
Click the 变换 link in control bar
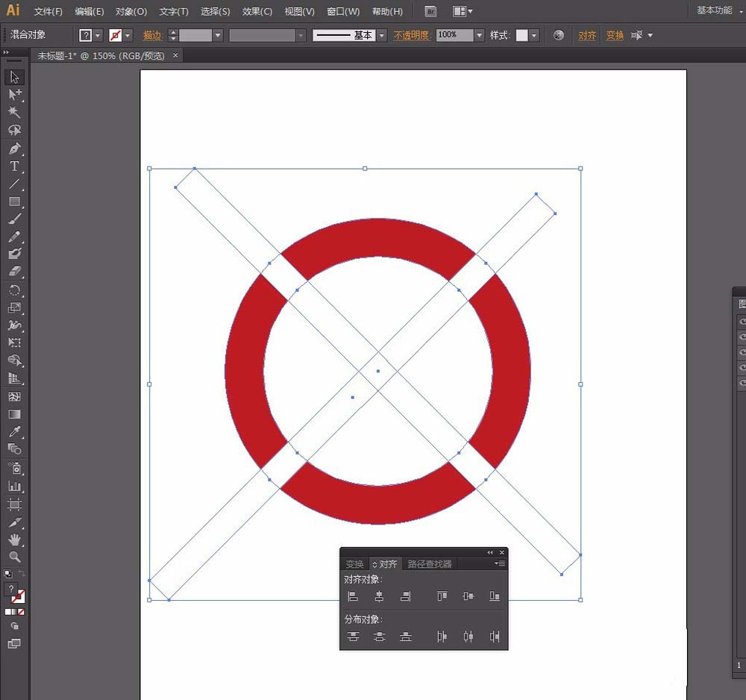click(x=615, y=35)
